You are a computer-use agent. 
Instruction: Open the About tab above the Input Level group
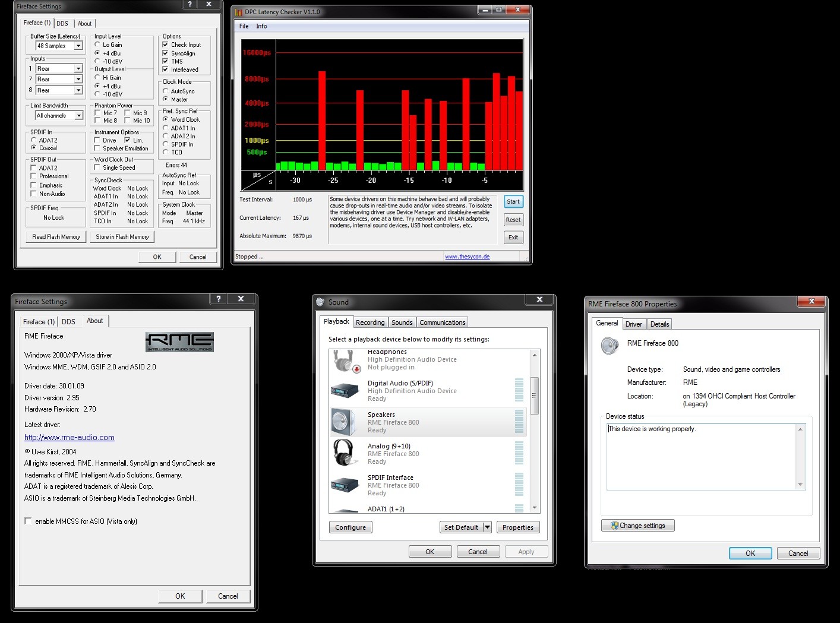click(85, 24)
